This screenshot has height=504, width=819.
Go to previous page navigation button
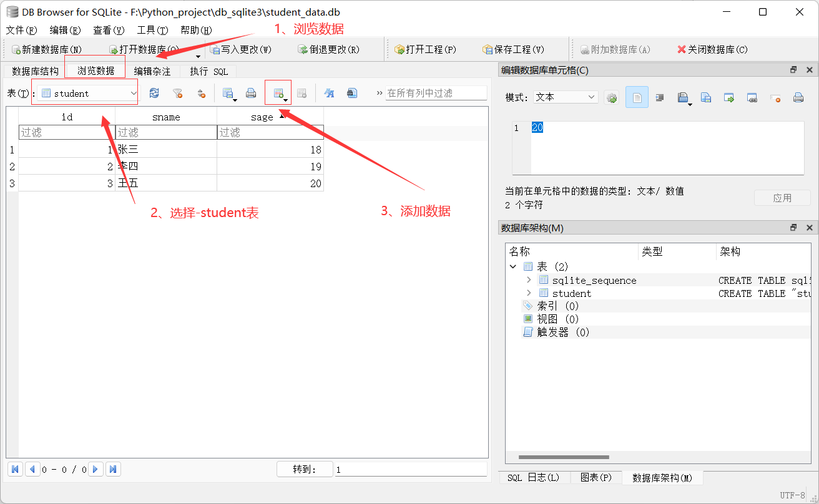(32, 469)
